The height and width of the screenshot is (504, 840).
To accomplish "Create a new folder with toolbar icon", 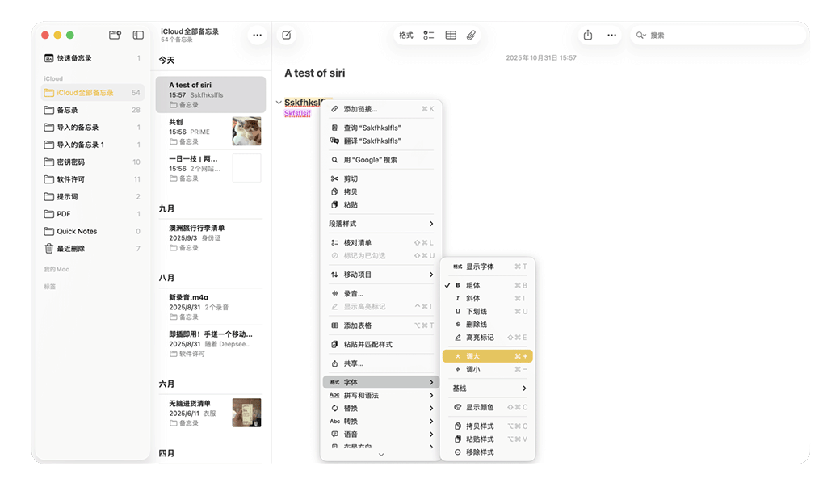I will [115, 36].
